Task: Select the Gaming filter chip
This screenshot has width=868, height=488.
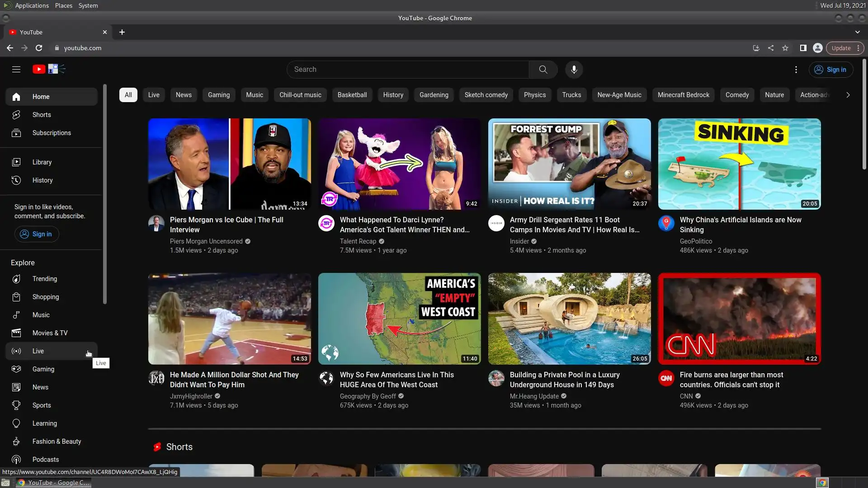Action: click(x=218, y=95)
